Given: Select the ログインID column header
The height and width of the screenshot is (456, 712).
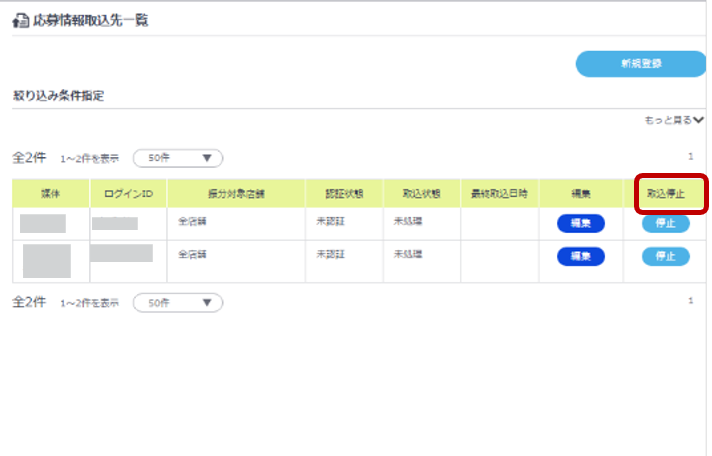Looking at the screenshot, I should [x=127, y=192].
